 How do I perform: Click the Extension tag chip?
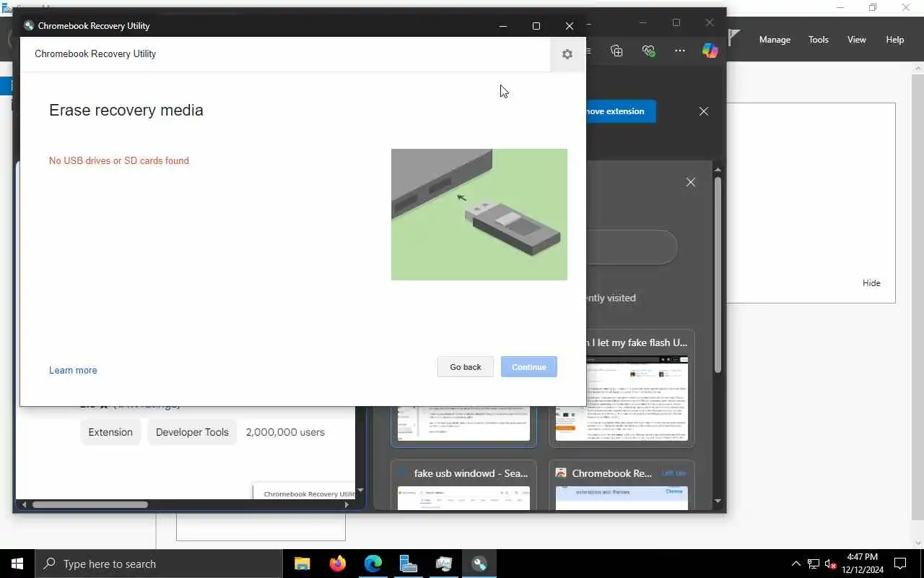[110, 432]
